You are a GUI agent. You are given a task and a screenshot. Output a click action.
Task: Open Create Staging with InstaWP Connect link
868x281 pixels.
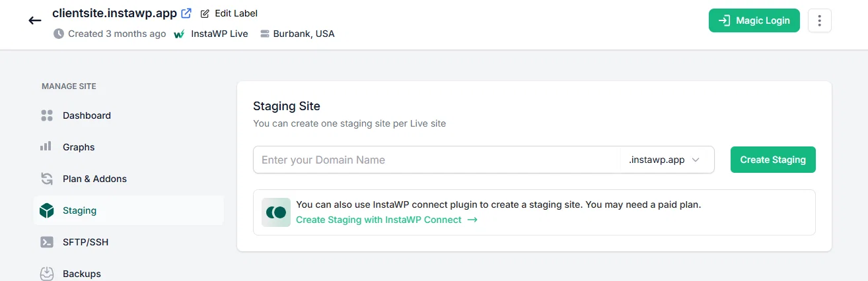386,220
